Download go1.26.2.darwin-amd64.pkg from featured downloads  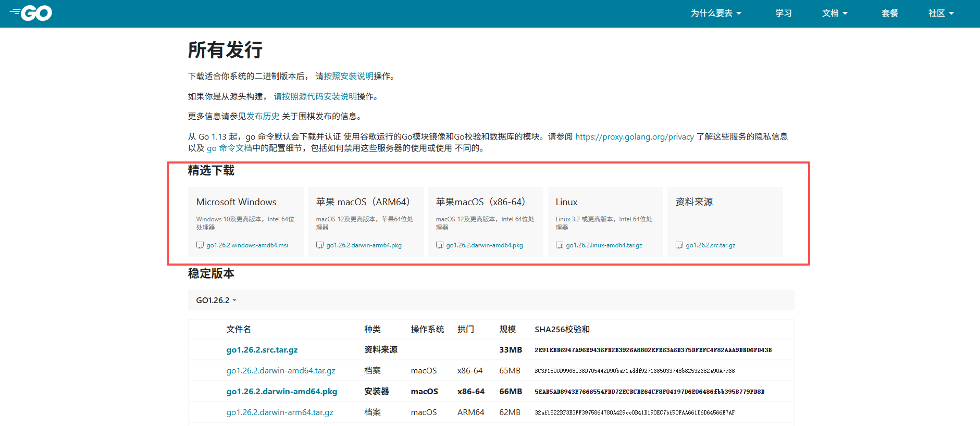click(x=485, y=245)
